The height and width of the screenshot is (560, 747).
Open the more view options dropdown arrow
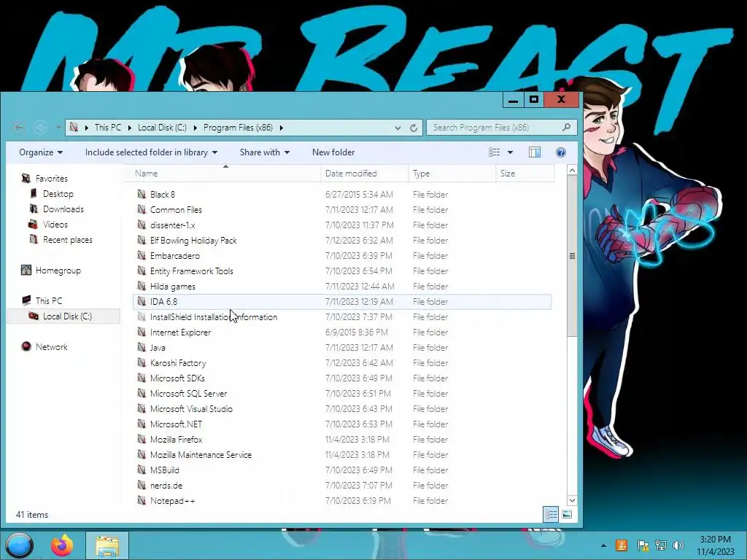510,152
